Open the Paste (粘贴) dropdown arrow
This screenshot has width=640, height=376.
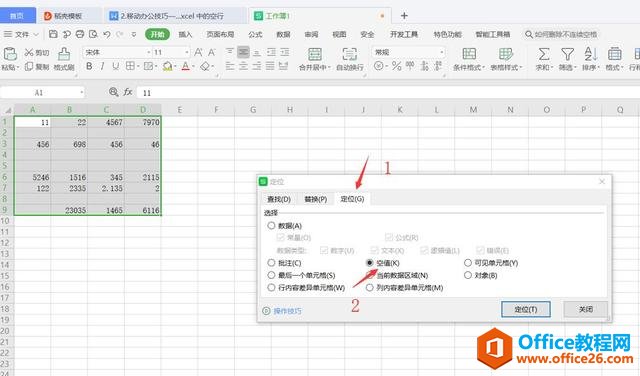(18, 67)
